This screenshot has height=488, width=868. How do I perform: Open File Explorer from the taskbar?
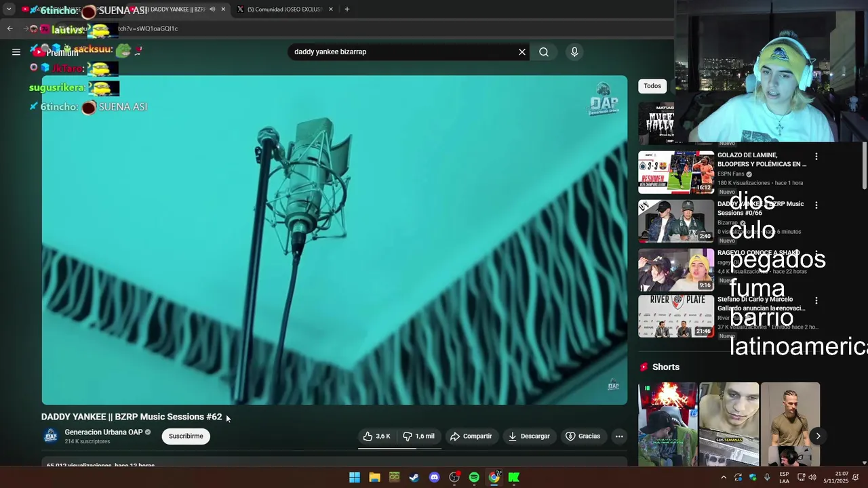pos(374,478)
